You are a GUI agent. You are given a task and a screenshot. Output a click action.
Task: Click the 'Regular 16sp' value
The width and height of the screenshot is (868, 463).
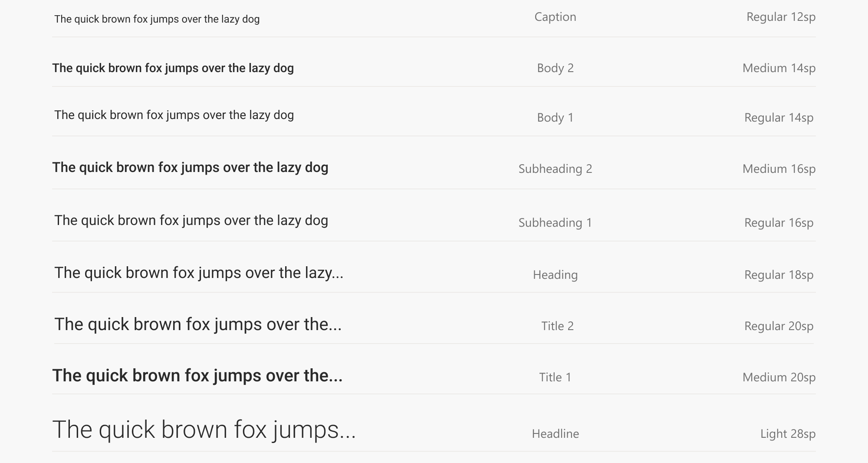pyautogui.click(x=779, y=223)
